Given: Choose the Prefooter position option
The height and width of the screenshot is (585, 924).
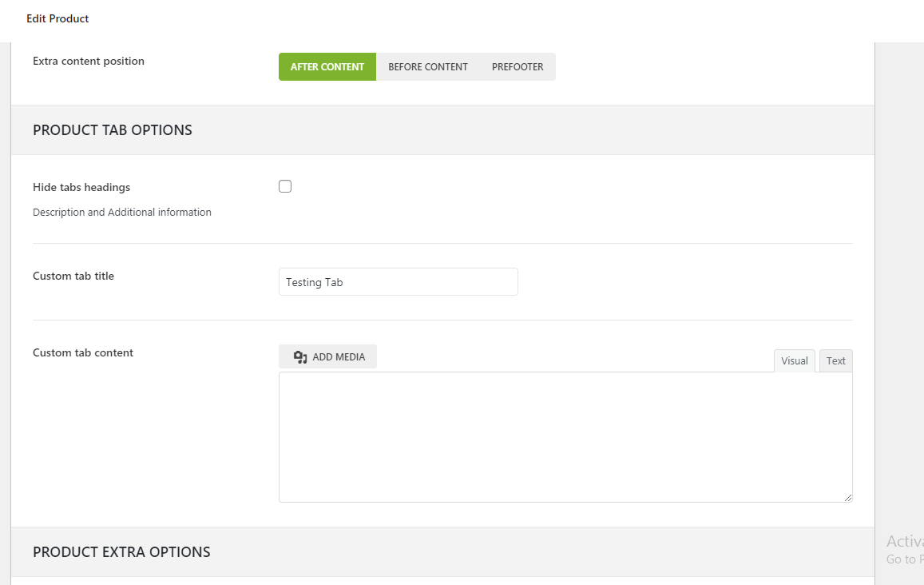Looking at the screenshot, I should click(x=518, y=67).
